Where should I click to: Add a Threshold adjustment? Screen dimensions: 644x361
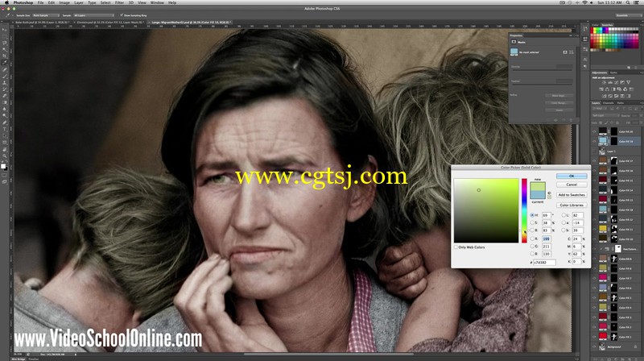tap(616, 96)
